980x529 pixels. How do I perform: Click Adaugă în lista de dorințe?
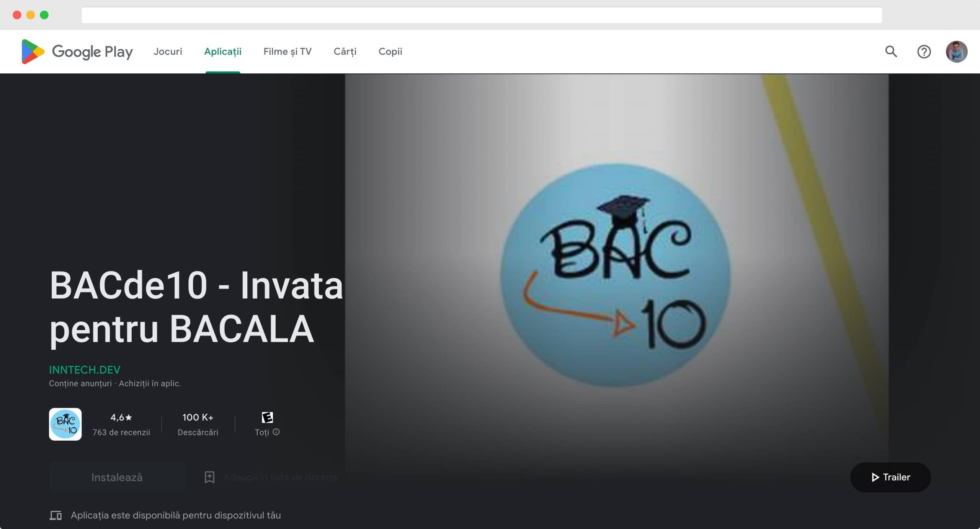pyautogui.click(x=281, y=477)
